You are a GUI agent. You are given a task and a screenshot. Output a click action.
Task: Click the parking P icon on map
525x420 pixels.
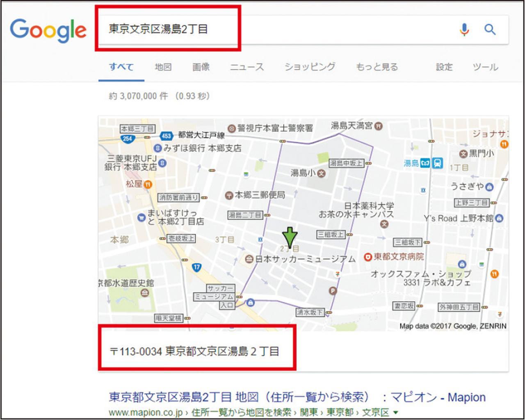(x=333, y=291)
